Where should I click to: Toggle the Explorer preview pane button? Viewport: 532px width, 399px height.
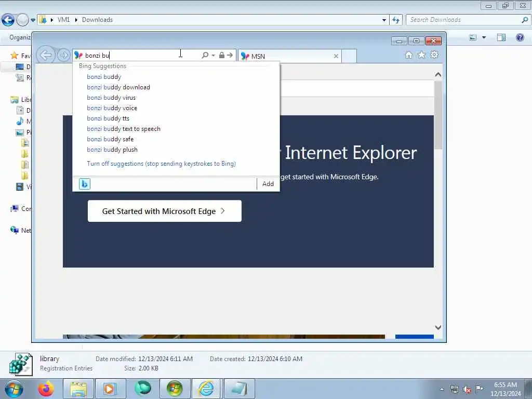point(501,37)
